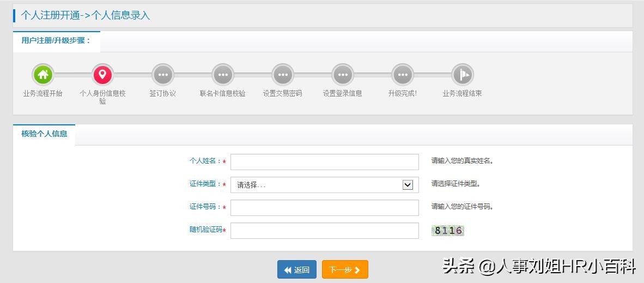Click the 设置登录信息 step label

(343, 93)
